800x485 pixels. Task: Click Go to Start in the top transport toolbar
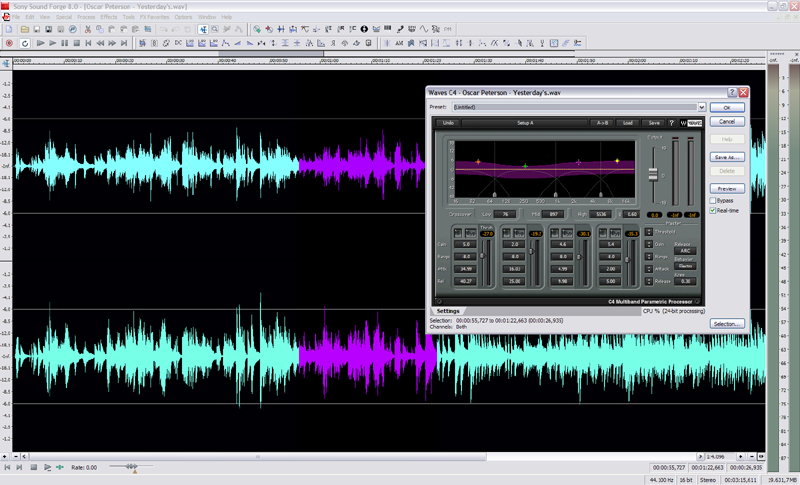click(x=88, y=43)
